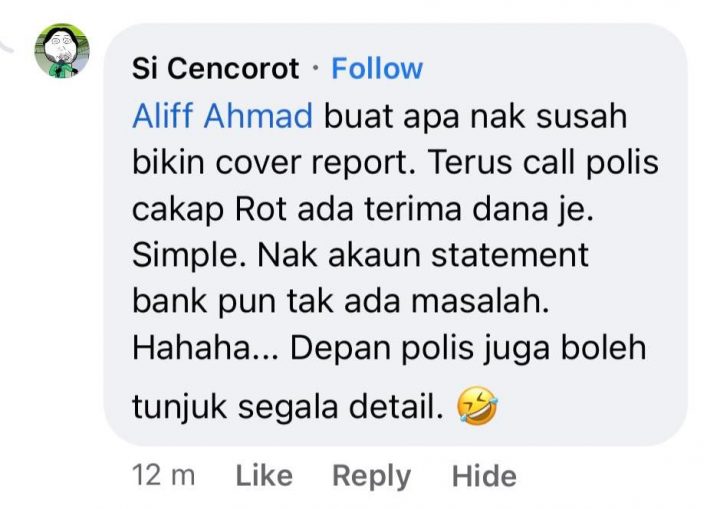Click the words "terima dana je."

pyautogui.click(x=479, y=209)
